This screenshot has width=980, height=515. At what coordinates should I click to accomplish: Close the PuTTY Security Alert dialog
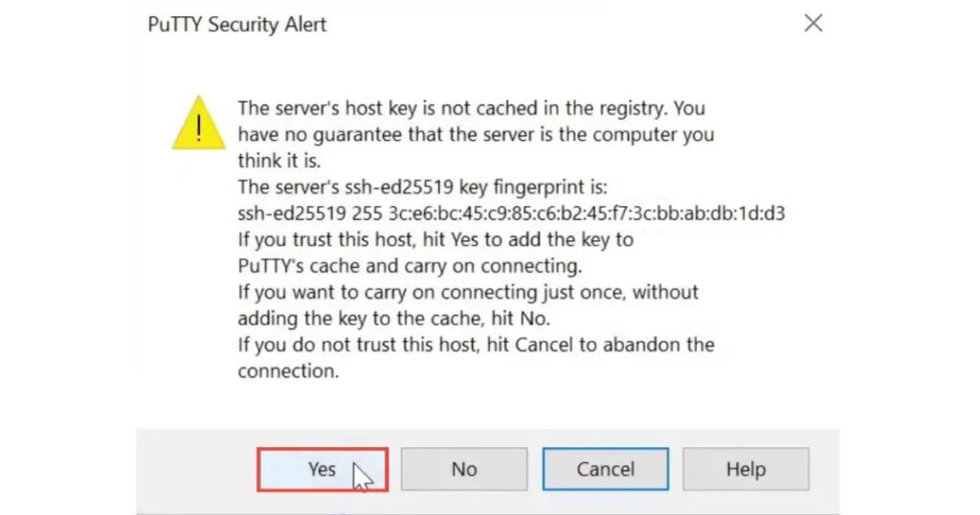[813, 24]
